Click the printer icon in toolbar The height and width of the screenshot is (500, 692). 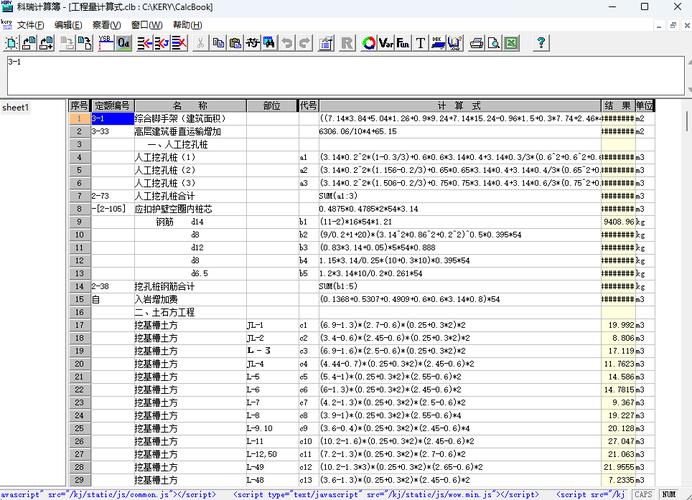(477, 43)
